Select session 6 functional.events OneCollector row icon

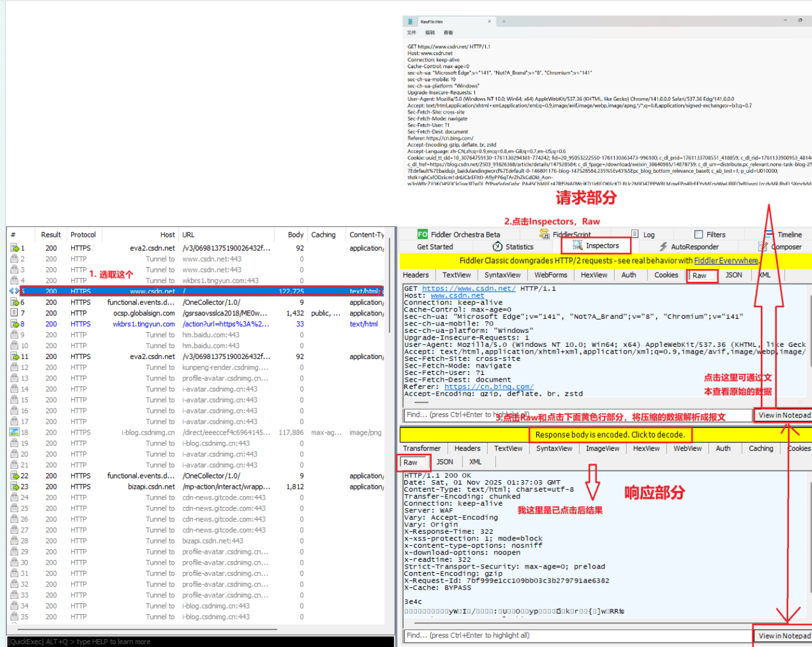pyautogui.click(x=15, y=302)
